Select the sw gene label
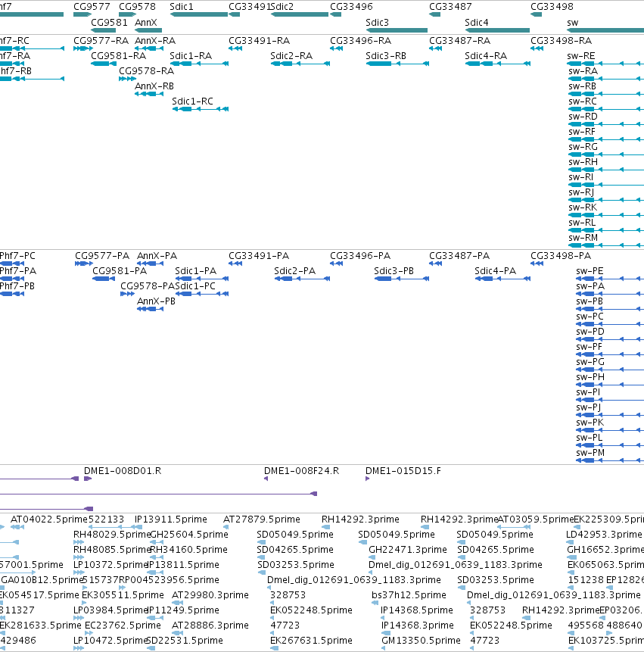This screenshot has width=644, height=652. [573, 23]
